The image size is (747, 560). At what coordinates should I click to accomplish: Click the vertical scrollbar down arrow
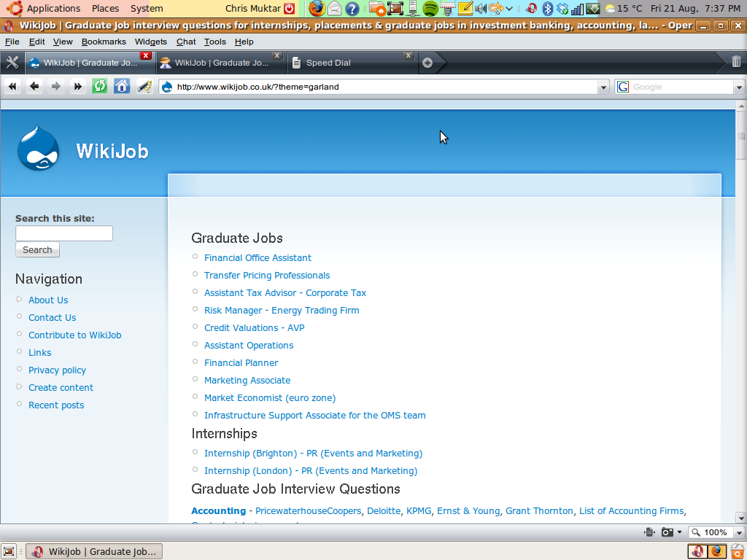(x=741, y=518)
